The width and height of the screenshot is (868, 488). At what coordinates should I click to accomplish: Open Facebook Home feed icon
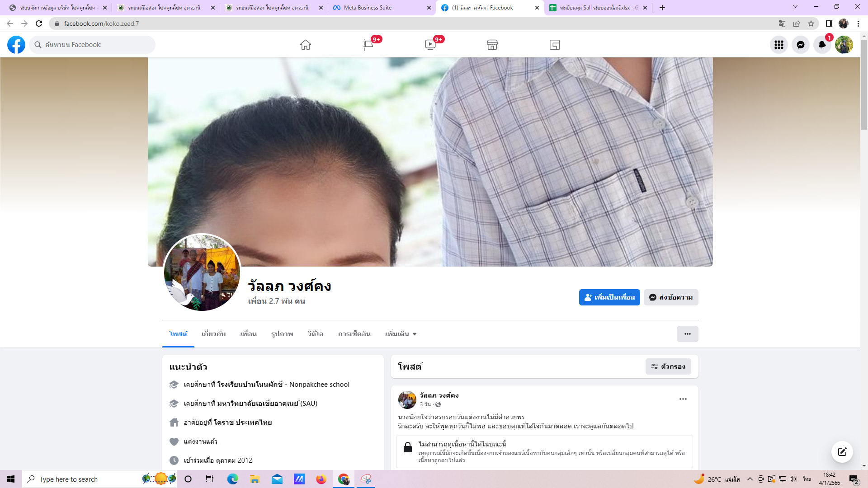(x=306, y=45)
